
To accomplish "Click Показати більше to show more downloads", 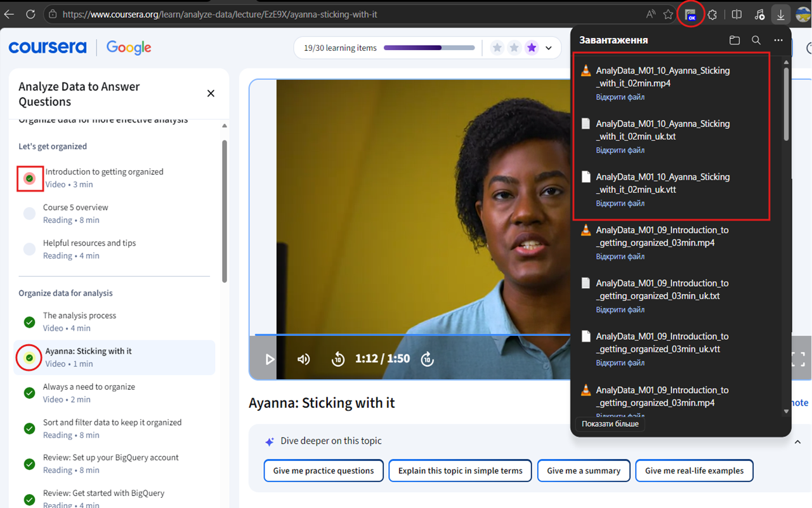I will tap(610, 424).
